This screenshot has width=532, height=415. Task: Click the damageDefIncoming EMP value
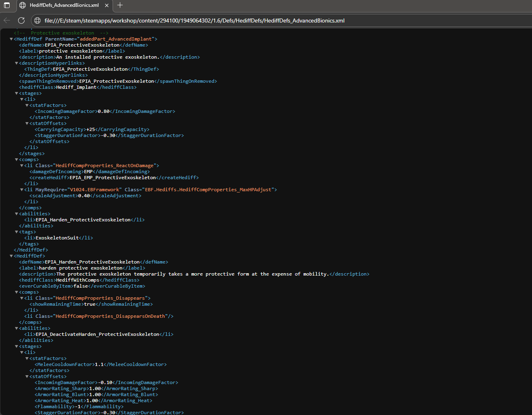[x=88, y=172]
